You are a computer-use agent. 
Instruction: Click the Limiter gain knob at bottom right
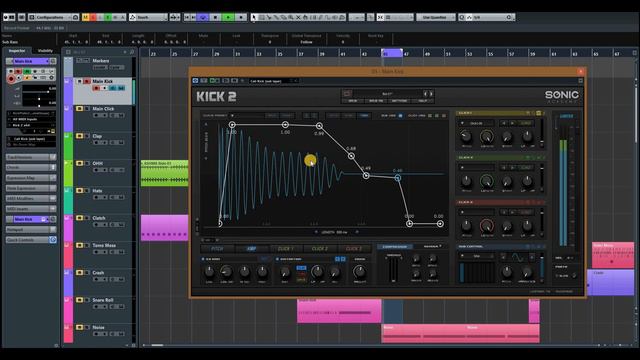574,276
